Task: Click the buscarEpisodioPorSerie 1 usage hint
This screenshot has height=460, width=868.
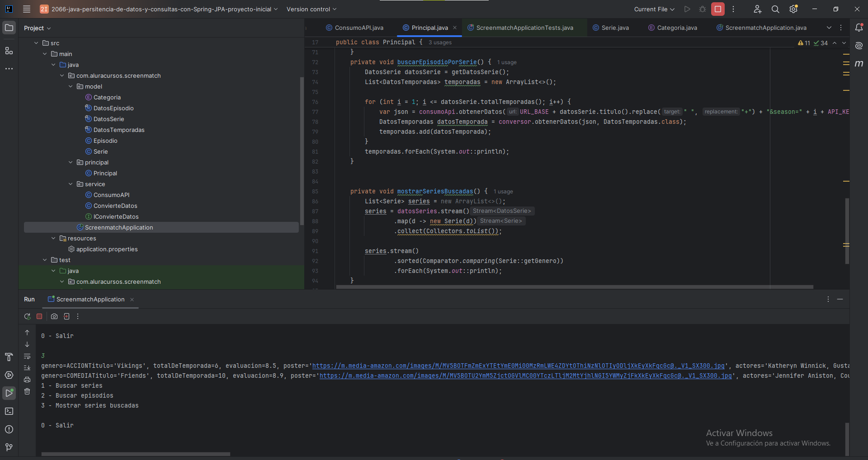Action: (506, 62)
